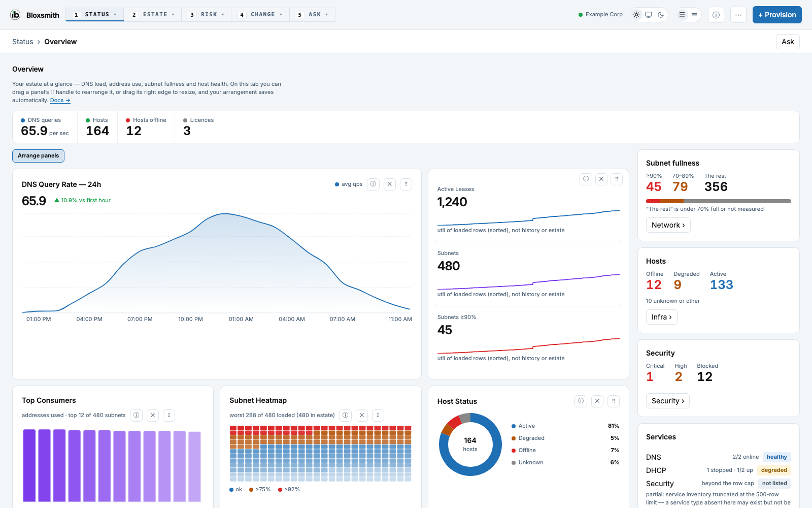Click the Bloxsmith logo icon
Screen dimensions: 812x508
(x=15, y=15)
